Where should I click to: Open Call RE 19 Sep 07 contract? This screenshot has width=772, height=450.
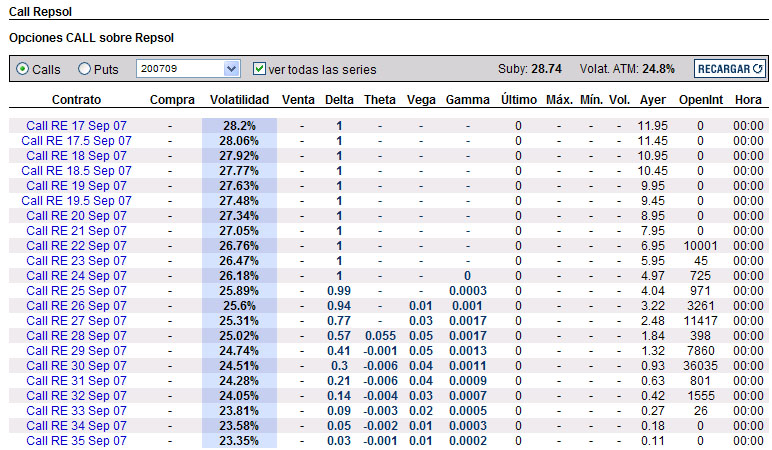click(x=76, y=186)
